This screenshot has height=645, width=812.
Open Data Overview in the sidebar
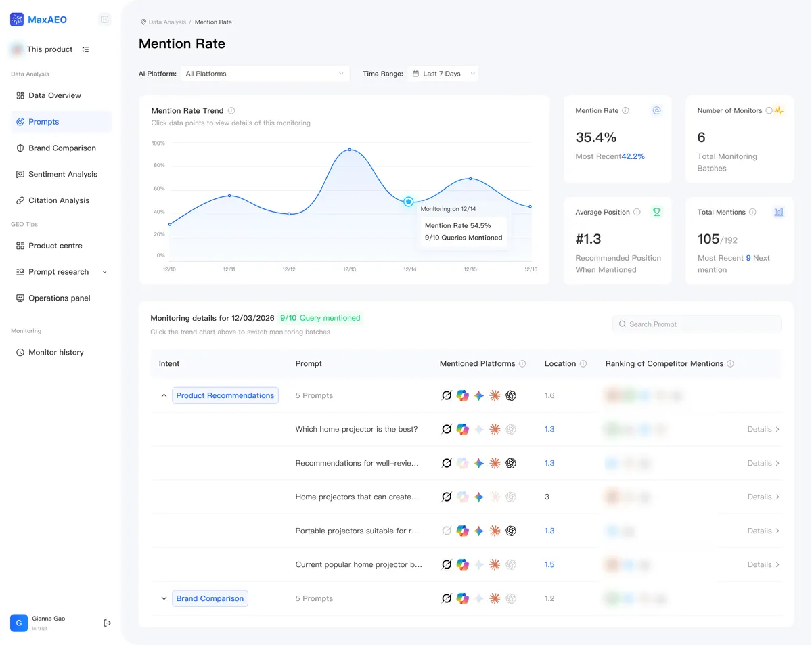point(61,95)
